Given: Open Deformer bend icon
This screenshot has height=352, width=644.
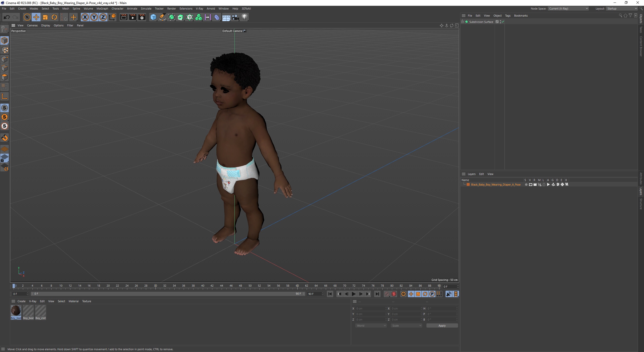Looking at the screenshot, I should 217,17.
